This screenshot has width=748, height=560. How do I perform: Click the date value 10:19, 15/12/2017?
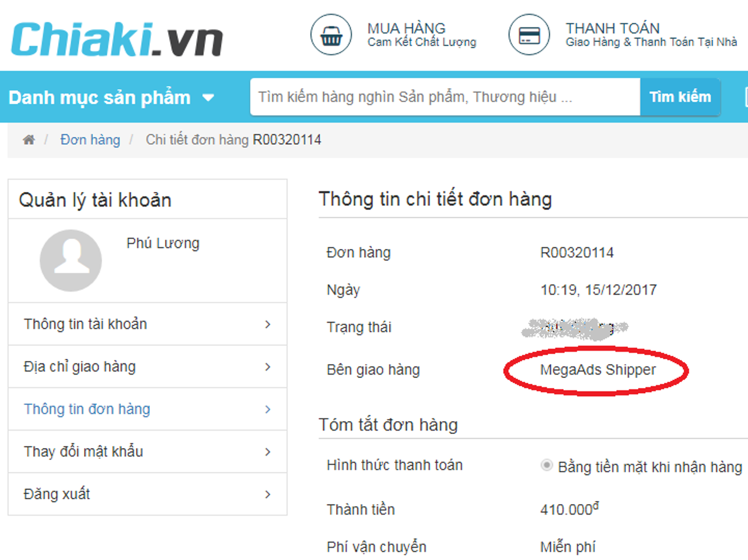pos(599,290)
